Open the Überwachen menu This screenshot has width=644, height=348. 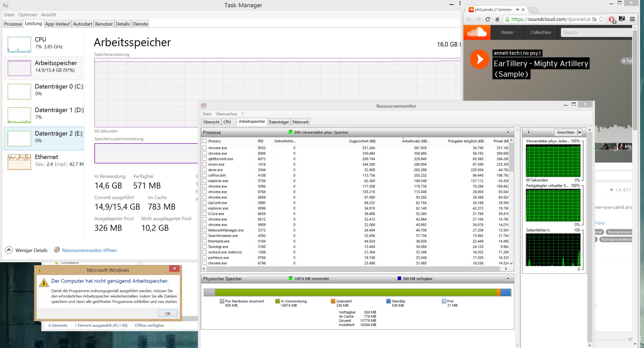coord(226,114)
